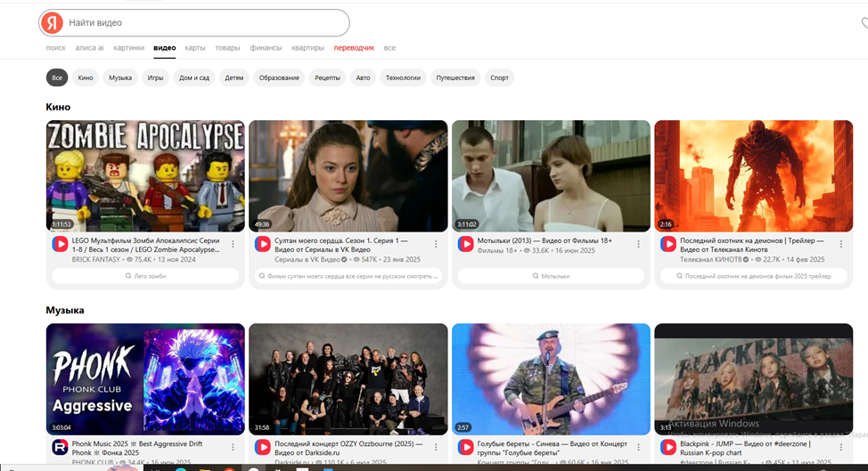The width and height of the screenshot is (868, 471).
Task: Filter videos by 'Спорт' chip
Action: click(499, 78)
